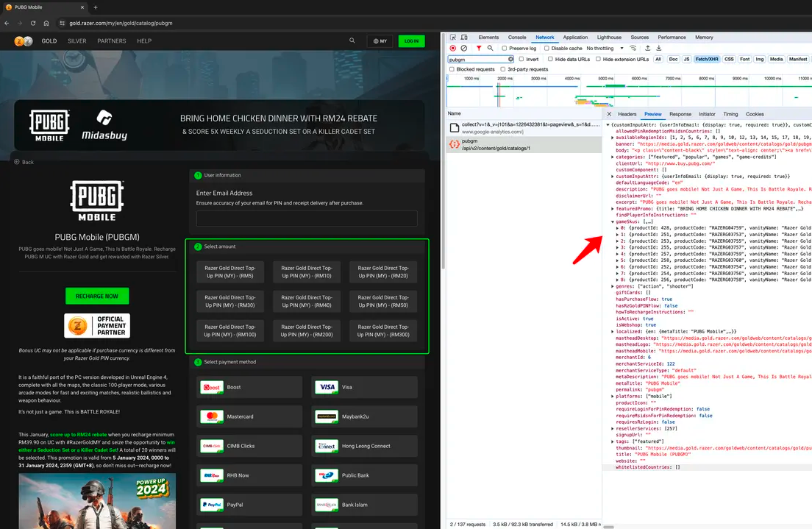The height and width of the screenshot is (529, 812).
Task: Tick the Invert filter checkbox
Action: click(521, 59)
